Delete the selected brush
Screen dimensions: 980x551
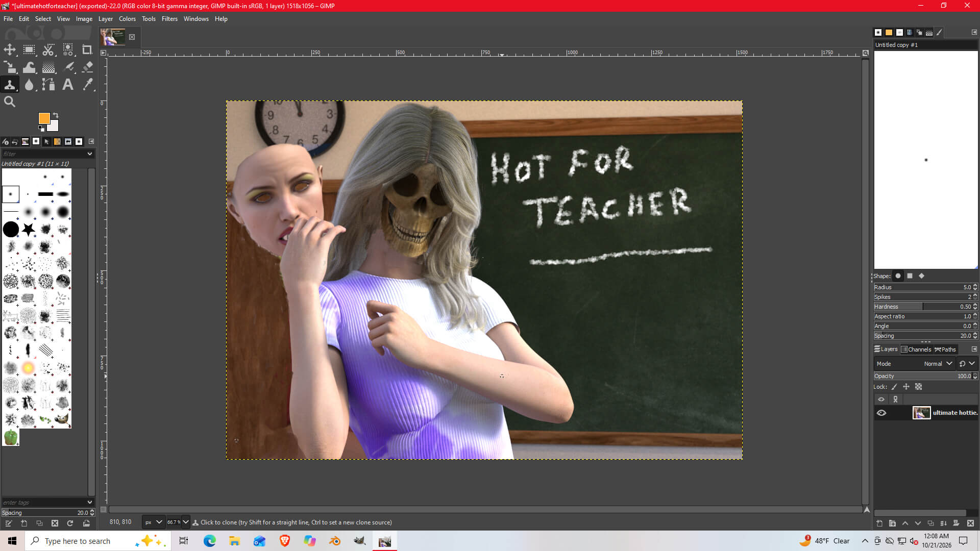pyautogui.click(x=55, y=523)
